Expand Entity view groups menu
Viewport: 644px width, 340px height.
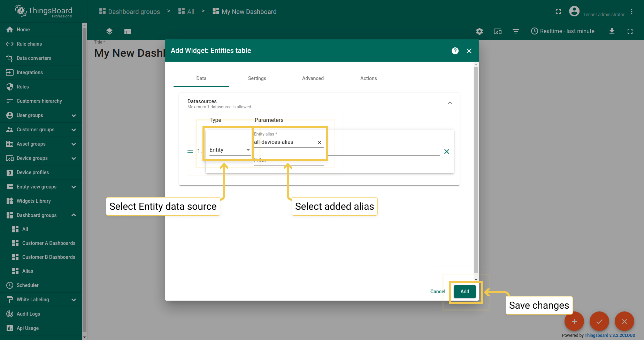(x=41, y=187)
